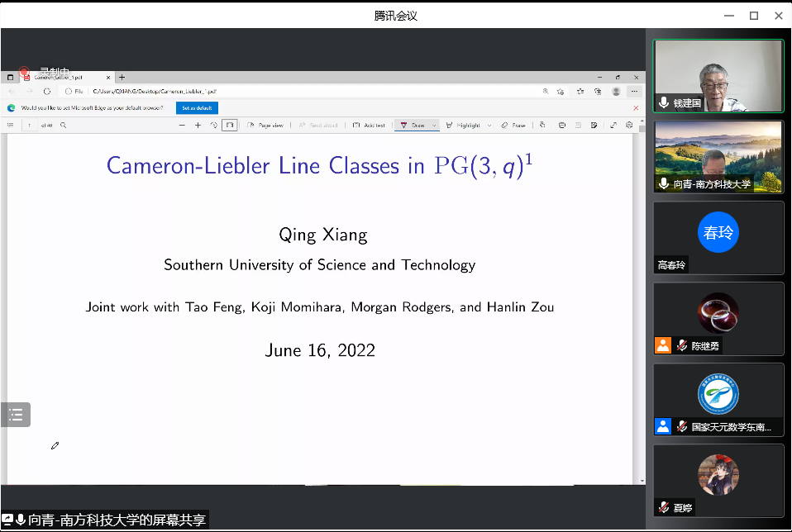The image size is (792, 532).
Task: Click the Find search icon in PDF toolbar
Action: (x=63, y=126)
